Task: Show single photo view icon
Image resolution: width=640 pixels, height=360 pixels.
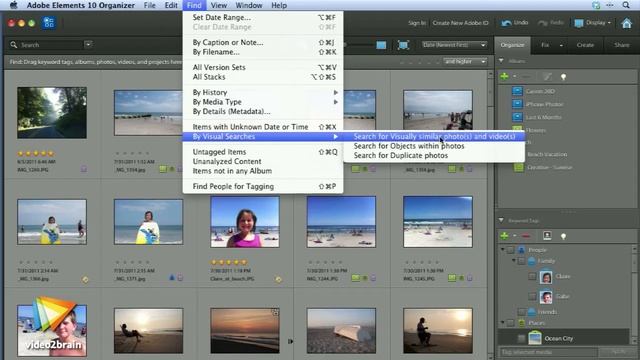Action: (381, 45)
